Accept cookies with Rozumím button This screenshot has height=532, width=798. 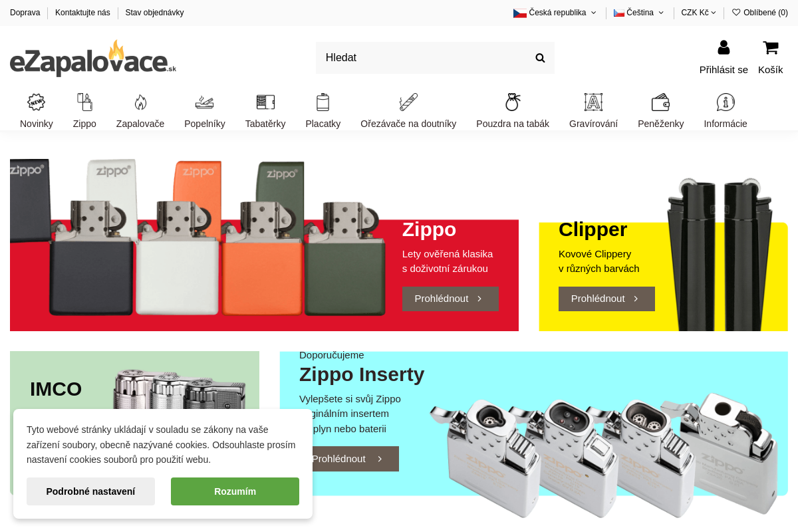pos(235,491)
